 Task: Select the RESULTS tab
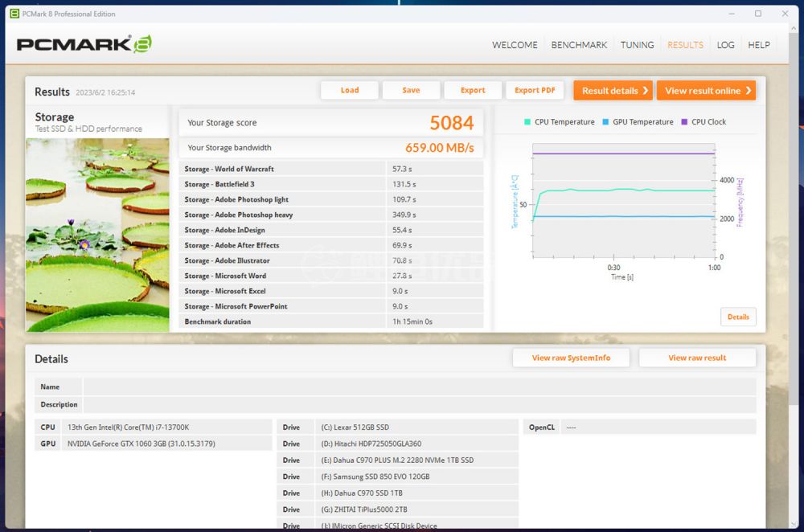click(x=685, y=45)
